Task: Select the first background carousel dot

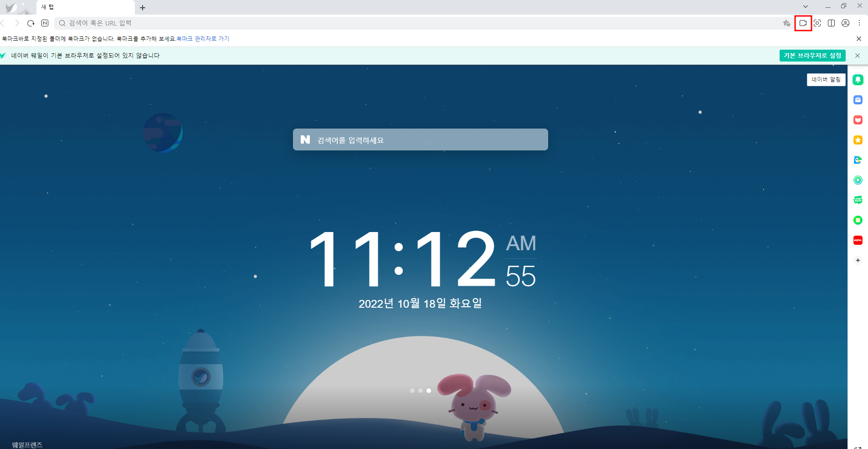Action: click(412, 391)
